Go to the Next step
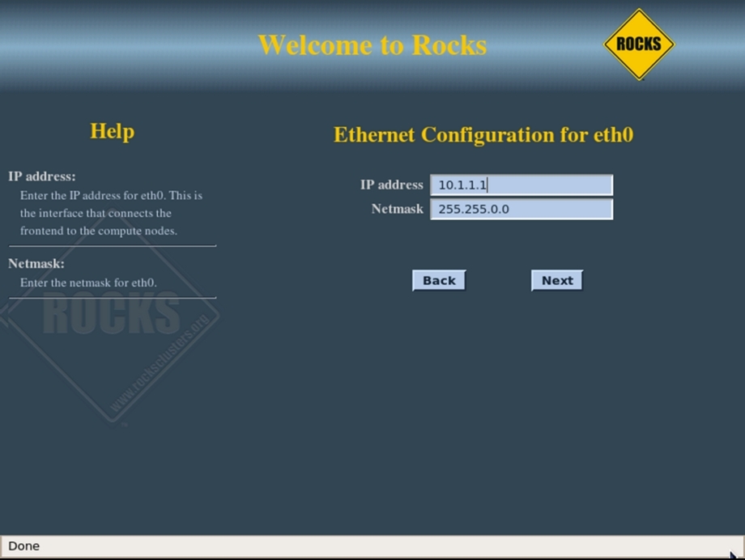Screen dimensions: 745x560 coord(557,280)
